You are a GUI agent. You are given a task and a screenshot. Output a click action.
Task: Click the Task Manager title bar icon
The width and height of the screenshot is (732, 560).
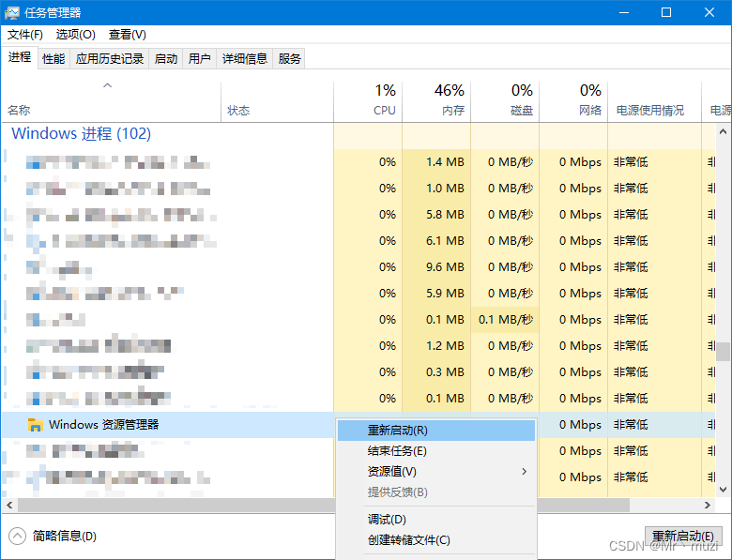(x=11, y=12)
